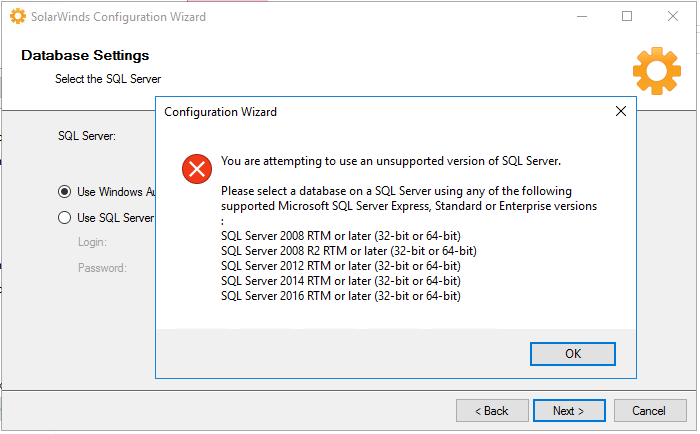Click the large orange gear logo
This screenshot has height=434, width=700.
coord(657,69)
